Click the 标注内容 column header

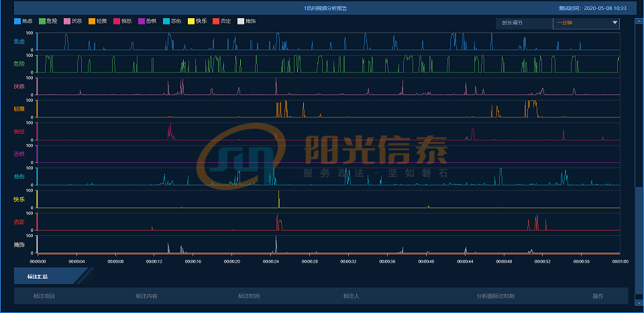click(147, 296)
